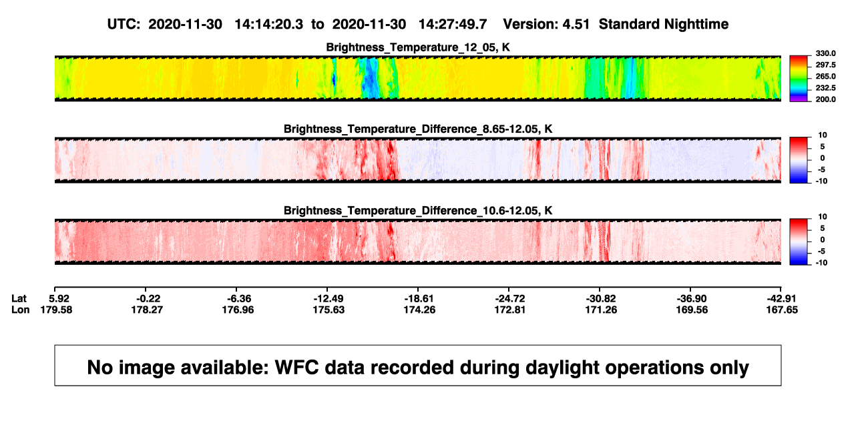This screenshot has height=445, width=868.
Task: Click the Standard Nighttime label
Action: [664, 25]
